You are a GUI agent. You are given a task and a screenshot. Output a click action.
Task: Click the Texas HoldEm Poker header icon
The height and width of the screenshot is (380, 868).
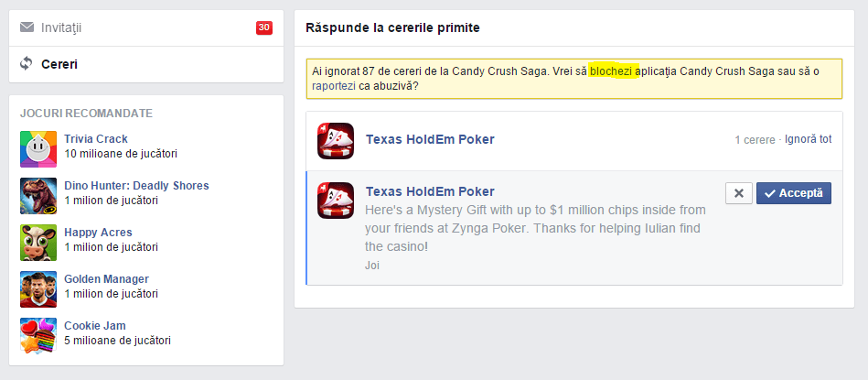click(336, 141)
